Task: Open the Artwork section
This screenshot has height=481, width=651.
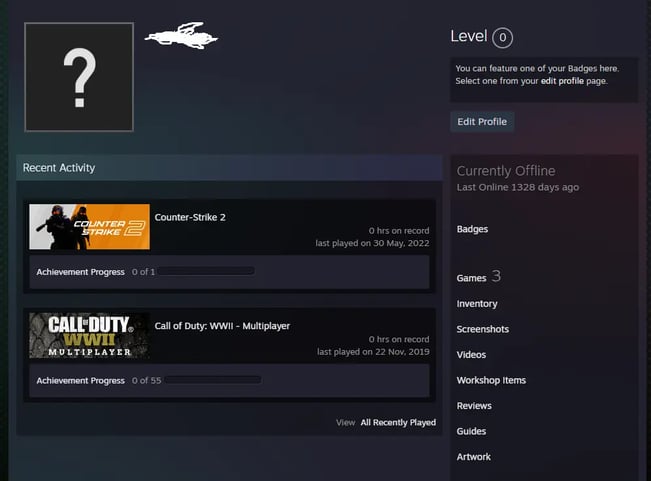Action: pos(474,457)
